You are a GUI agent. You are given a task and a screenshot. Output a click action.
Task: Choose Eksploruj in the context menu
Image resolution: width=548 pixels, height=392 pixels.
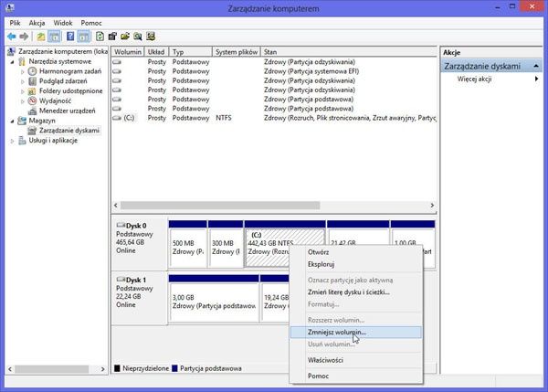356,264
